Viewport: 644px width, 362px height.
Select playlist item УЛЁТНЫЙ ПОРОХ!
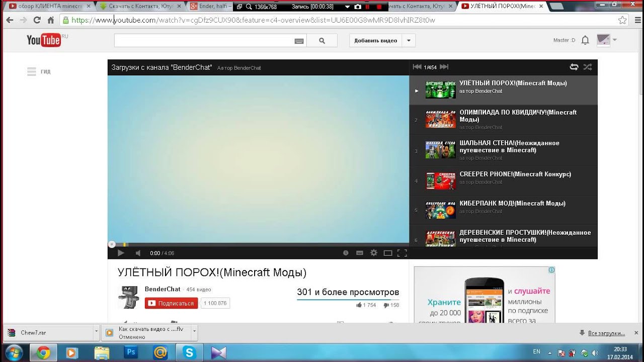(x=503, y=90)
